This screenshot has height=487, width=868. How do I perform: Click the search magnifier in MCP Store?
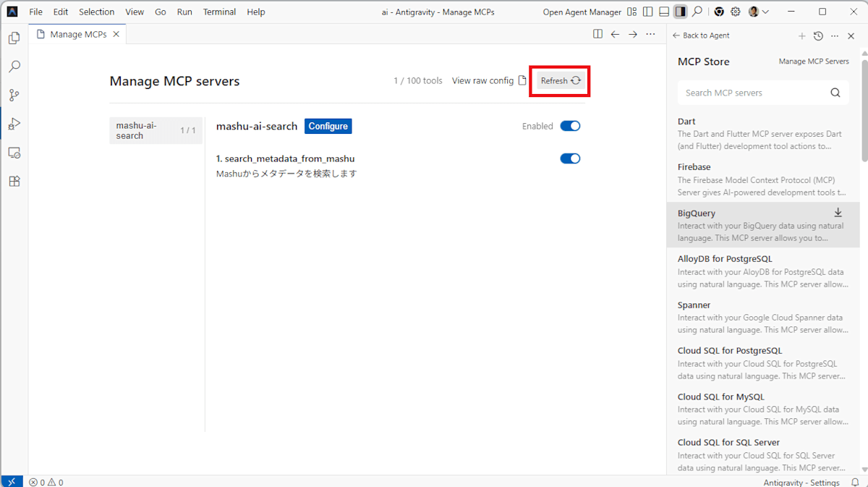tap(835, 93)
